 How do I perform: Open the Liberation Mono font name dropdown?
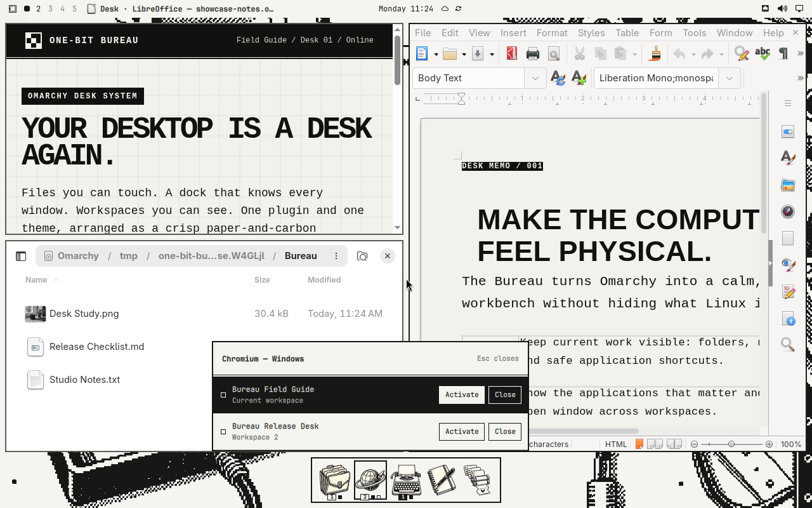[x=730, y=78]
